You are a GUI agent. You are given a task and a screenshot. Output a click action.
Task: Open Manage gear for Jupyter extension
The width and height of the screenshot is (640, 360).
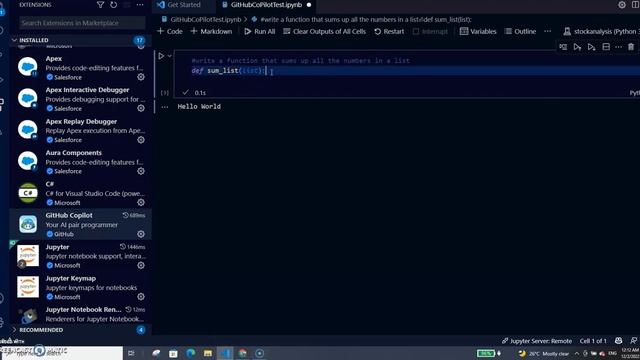(141, 265)
